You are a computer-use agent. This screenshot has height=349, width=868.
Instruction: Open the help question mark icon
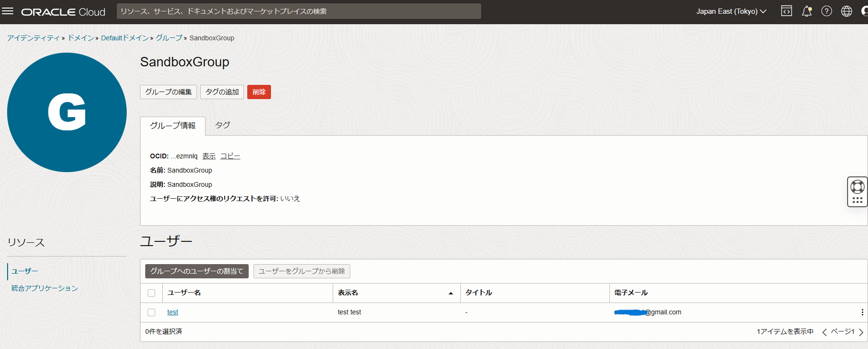(x=827, y=11)
